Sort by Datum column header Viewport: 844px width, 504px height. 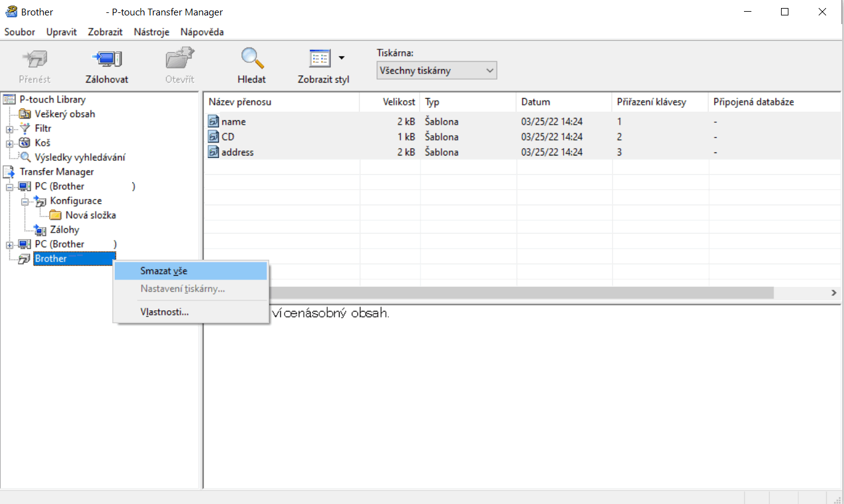click(564, 102)
